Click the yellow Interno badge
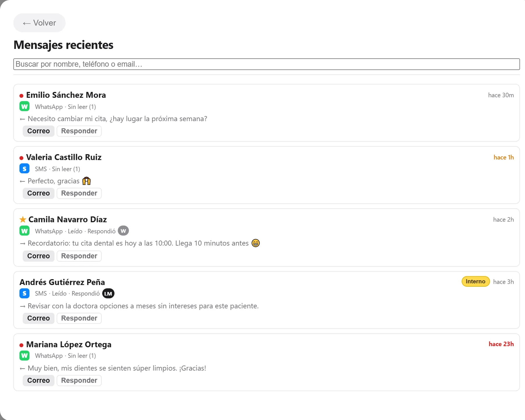525x420 pixels. tap(475, 281)
